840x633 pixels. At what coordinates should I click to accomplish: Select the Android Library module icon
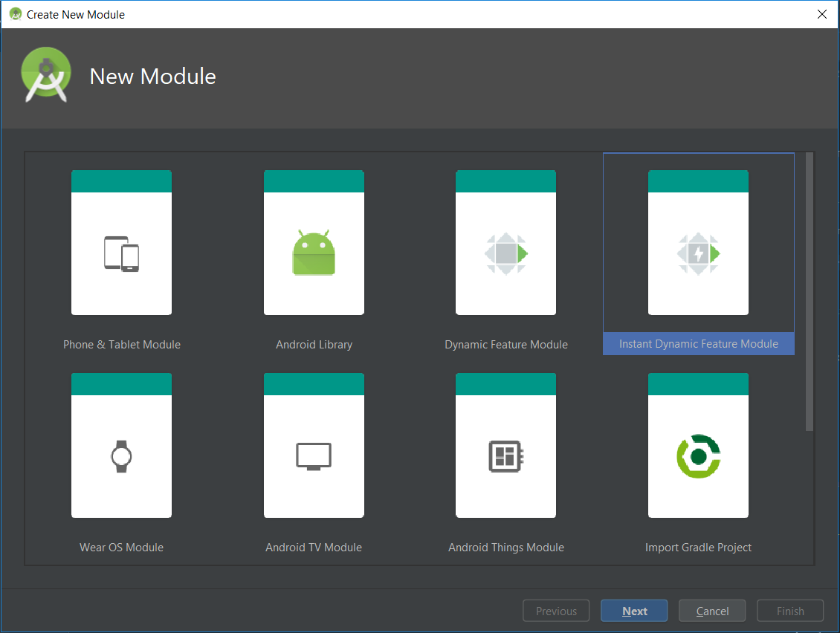click(x=314, y=253)
